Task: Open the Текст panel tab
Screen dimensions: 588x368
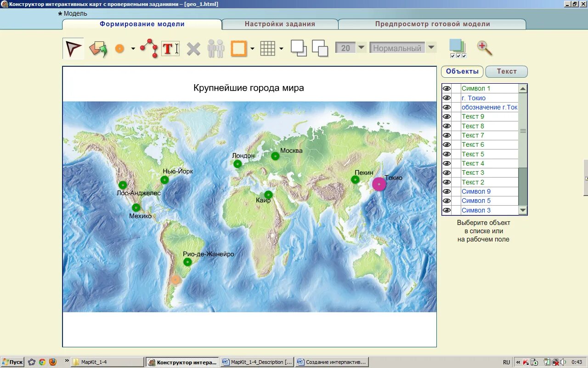Action: click(507, 71)
